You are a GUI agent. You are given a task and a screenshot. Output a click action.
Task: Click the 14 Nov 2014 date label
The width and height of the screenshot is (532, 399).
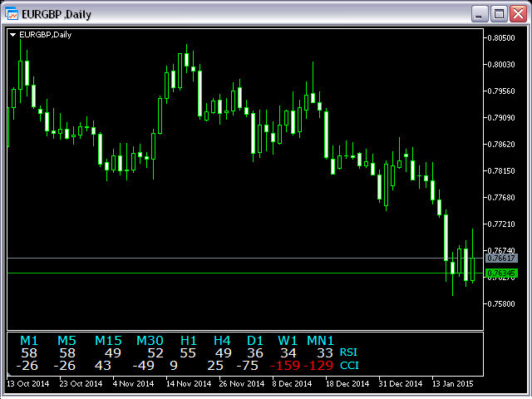click(189, 384)
